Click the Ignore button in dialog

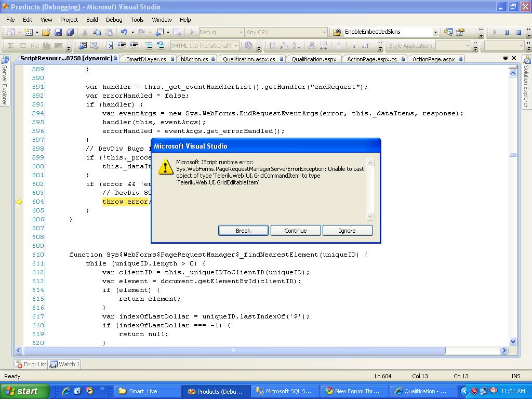[348, 231]
